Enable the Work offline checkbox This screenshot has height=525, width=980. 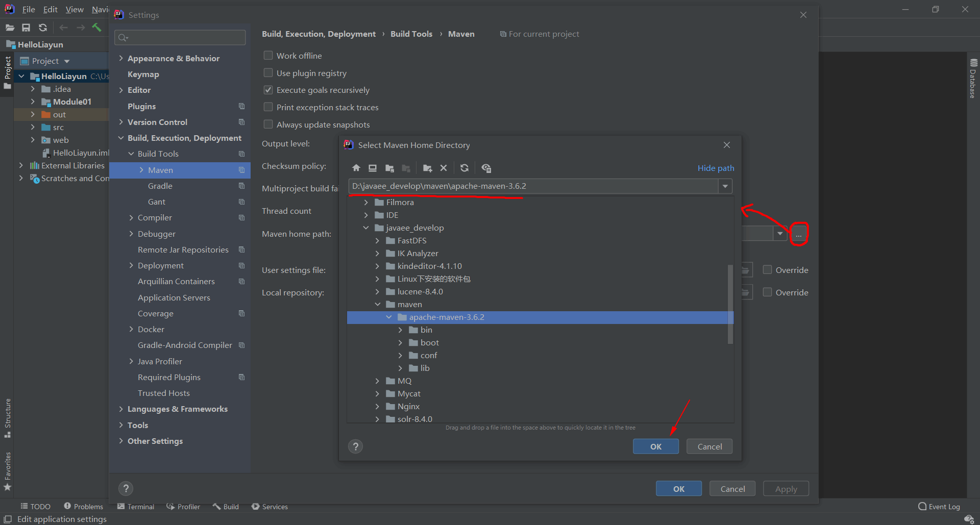click(268, 55)
